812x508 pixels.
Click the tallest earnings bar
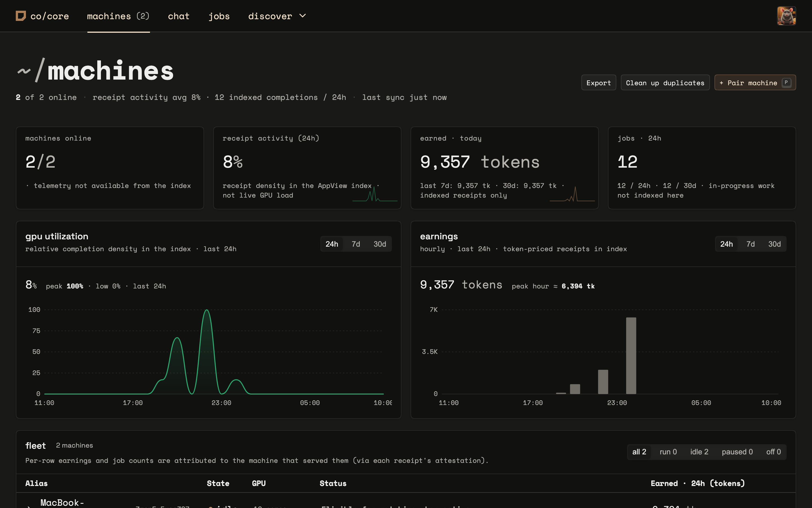[631, 356]
